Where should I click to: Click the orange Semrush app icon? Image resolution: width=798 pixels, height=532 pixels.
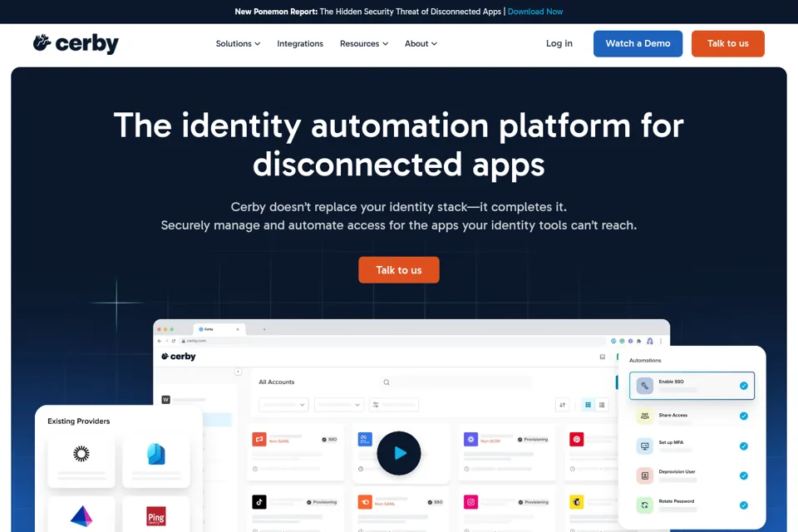365,502
